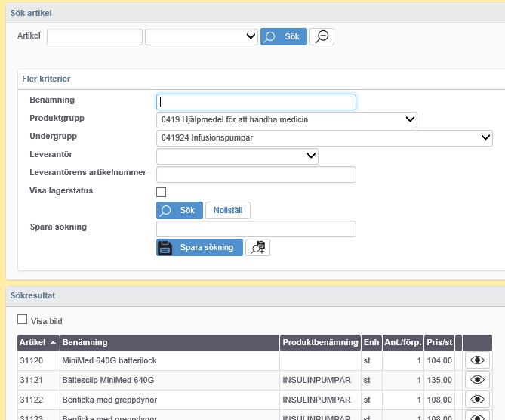Click the Benämning column header
Screen dimensions: 505x420
pyautogui.click(x=170, y=342)
